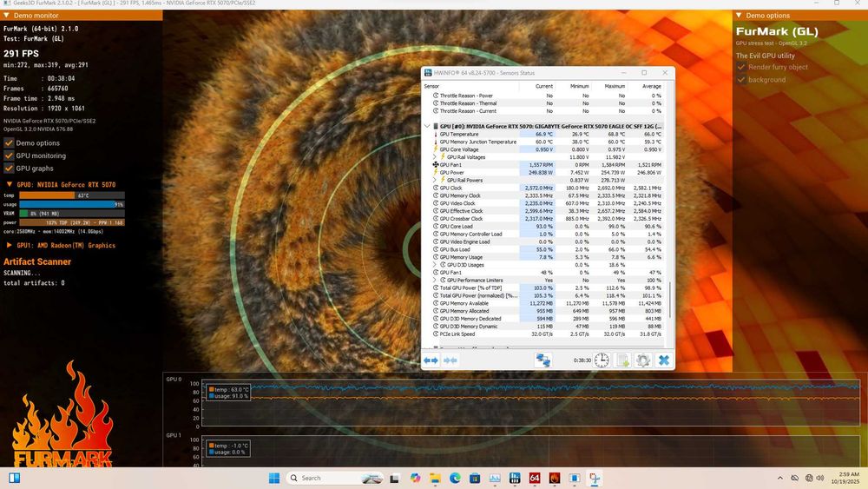Toggle the GPU graphs checkbox
868x489 pixels.
[10, 168]
